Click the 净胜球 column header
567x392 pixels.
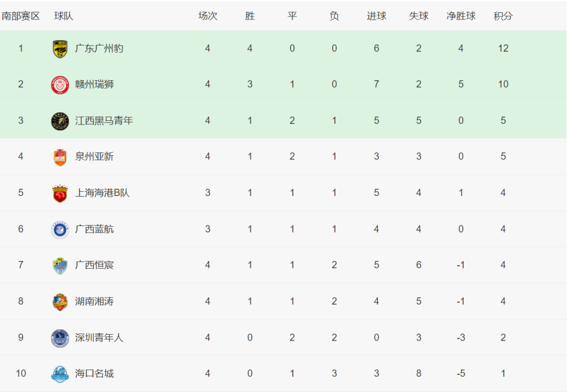[461, 16]
